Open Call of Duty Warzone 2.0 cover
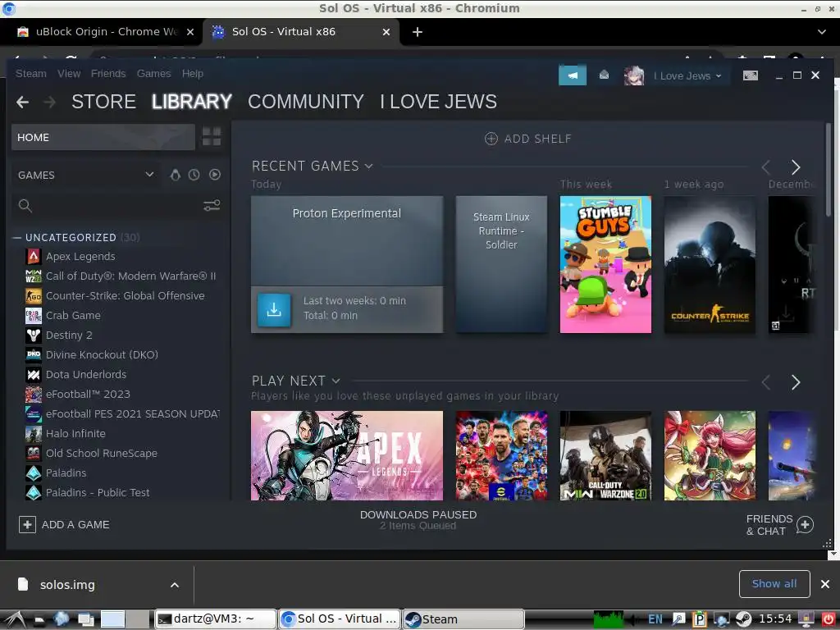Screen dimensions: 840x630 (605, 456)
